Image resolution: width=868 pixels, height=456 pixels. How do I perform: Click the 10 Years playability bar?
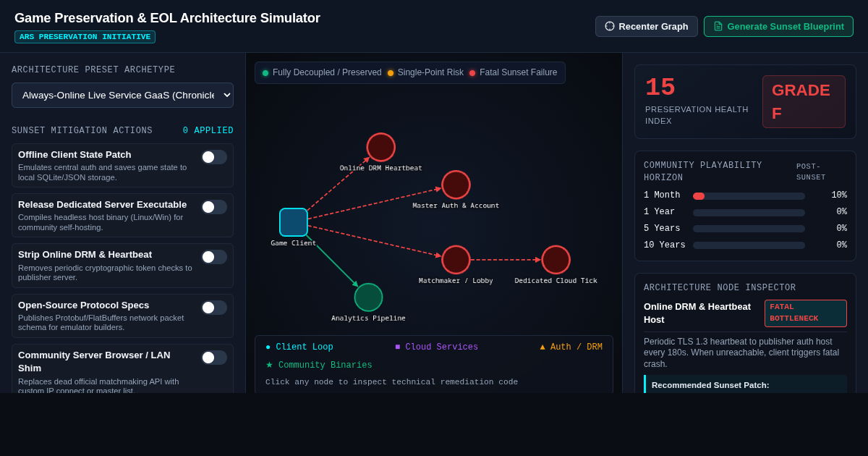pos(749,245)
